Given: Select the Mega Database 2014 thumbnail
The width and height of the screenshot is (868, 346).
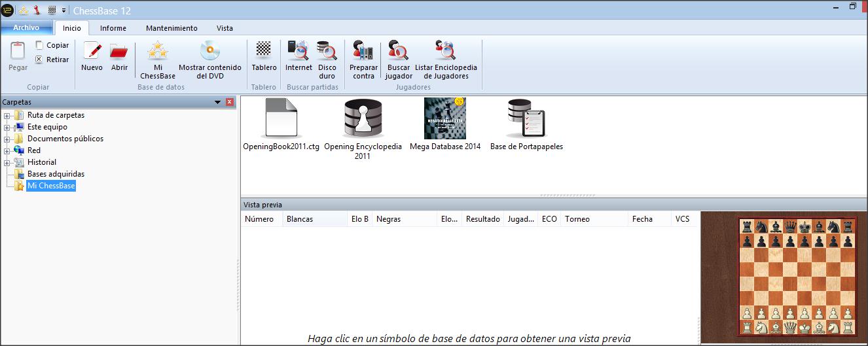Looking at the screenshot, I should point(445,118).
